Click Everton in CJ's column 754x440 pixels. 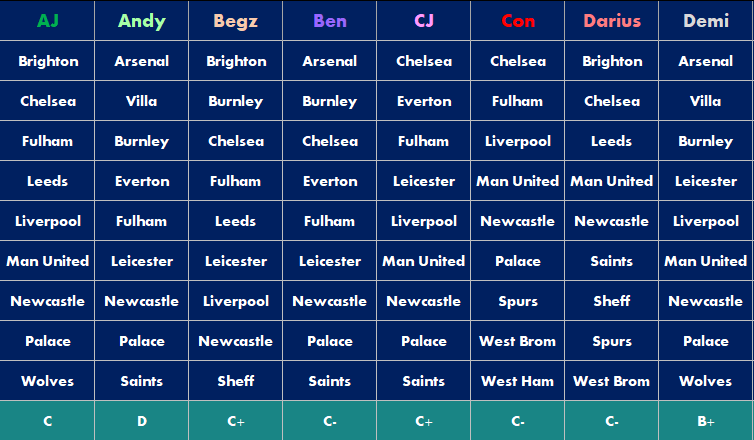423,101
